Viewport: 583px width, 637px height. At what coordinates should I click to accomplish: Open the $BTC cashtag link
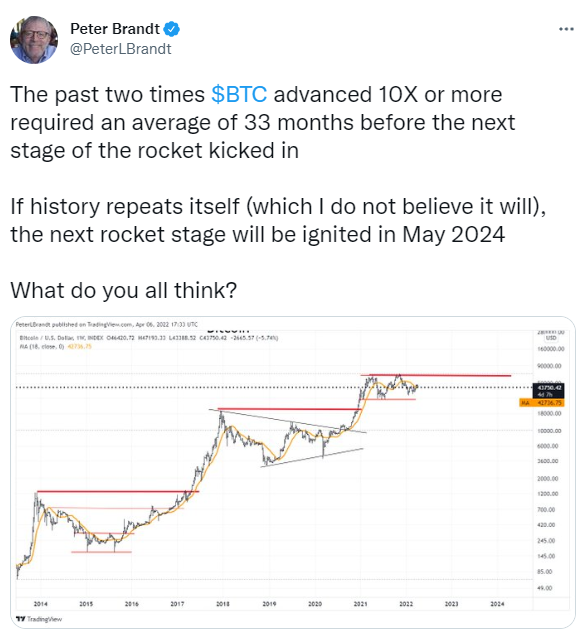coord(239,94)
